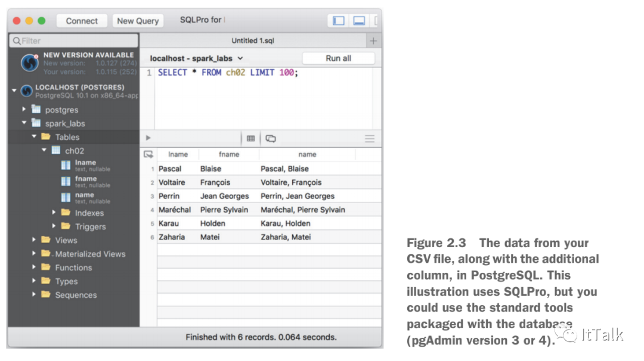Open the results options hamburger icon
Screen dimensions: 644x361
coord(370,138)
